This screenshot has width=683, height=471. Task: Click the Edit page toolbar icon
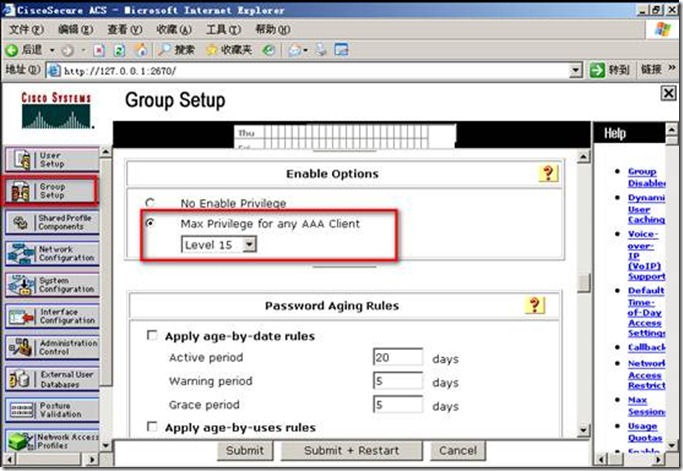pos(342,50)
